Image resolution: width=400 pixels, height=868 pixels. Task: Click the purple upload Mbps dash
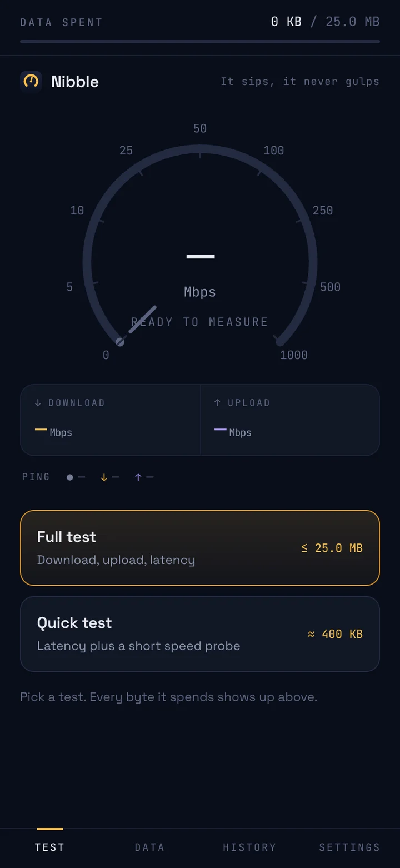point(220,430)
